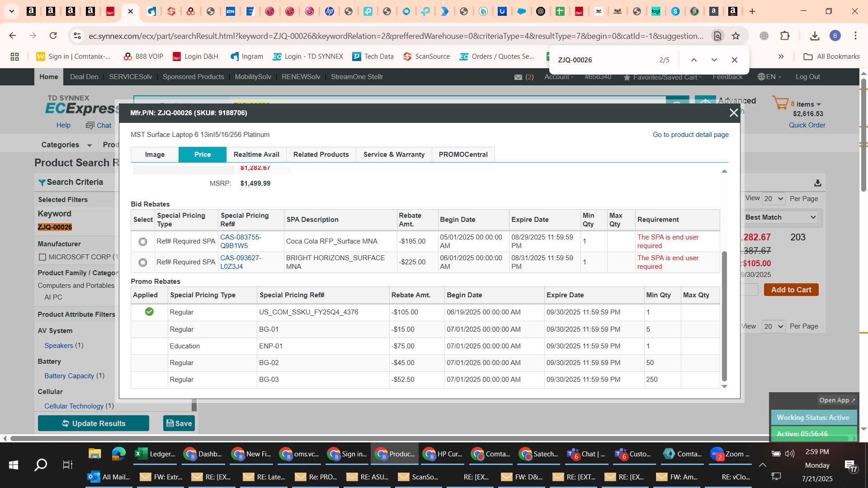
Task: Open Excel Ledger from the taskbar
Action: [x=155, y=454]
